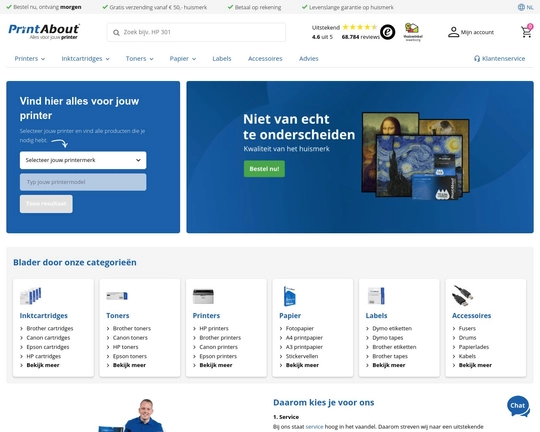Open the Accessoires category heading

point(471,316)
